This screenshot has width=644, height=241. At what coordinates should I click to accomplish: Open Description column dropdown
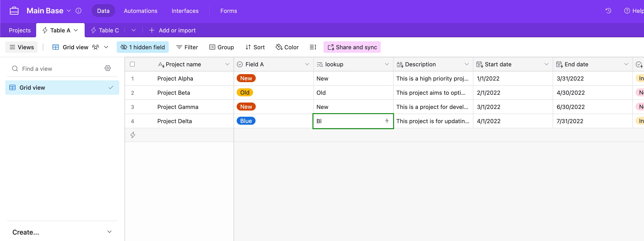[x=466, y=64]
